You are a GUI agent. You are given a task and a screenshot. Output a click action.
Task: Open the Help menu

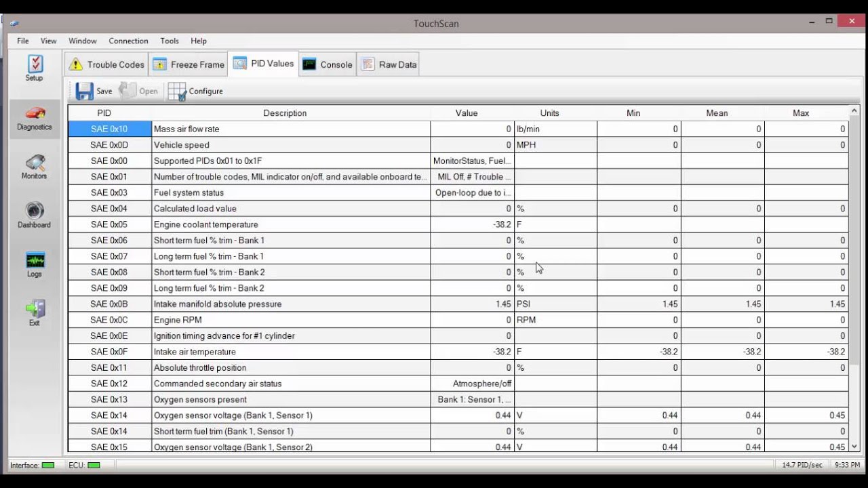pyautogui.click(x=199, y=41)
